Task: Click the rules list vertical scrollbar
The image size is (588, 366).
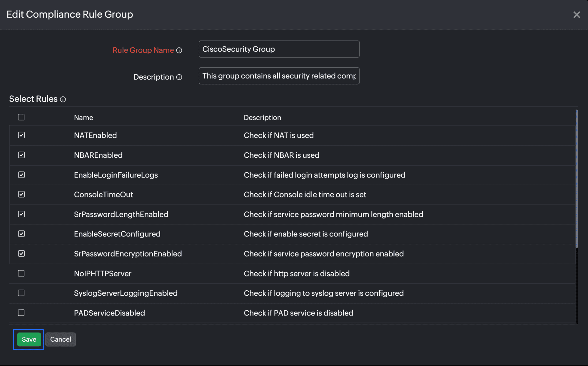Action: (577, 179)
